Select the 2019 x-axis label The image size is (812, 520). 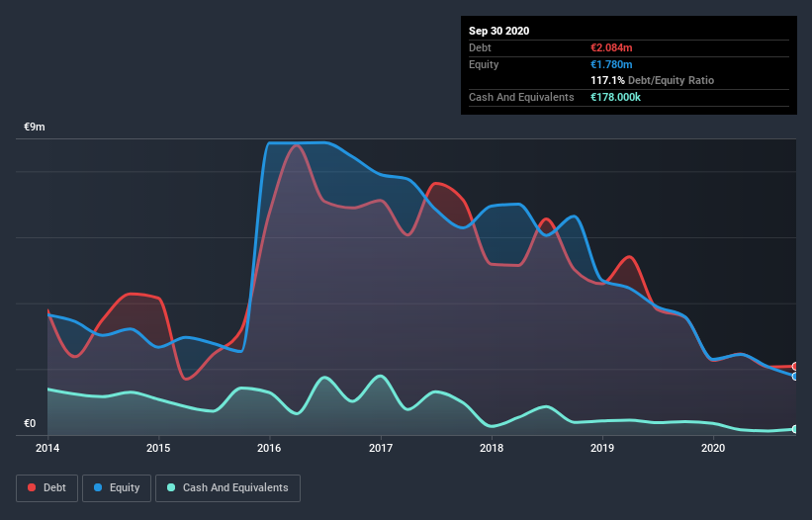pyautogui.click(x=602, y=448)
